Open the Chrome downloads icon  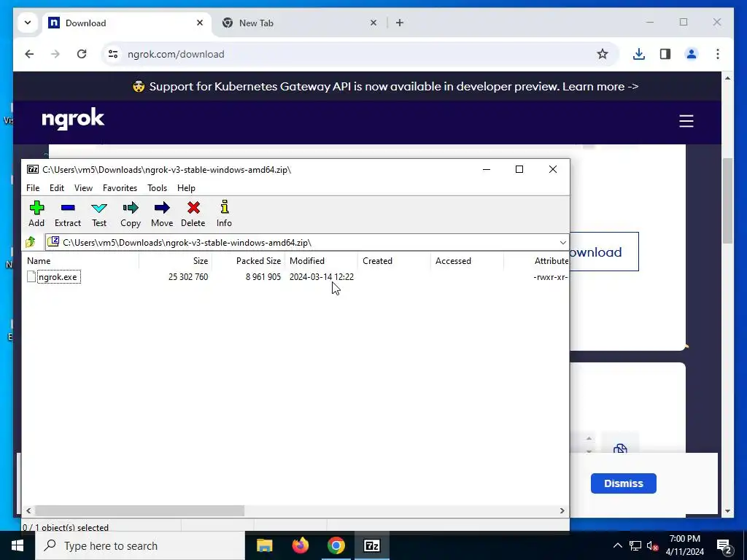[x=639, y=54]
